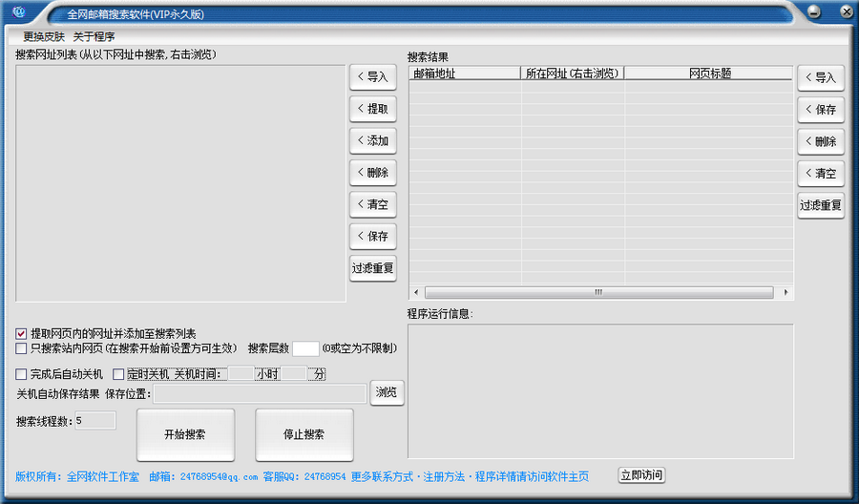
Task: Click results table left scroll arrow
Action: click(x=416, y=292)
